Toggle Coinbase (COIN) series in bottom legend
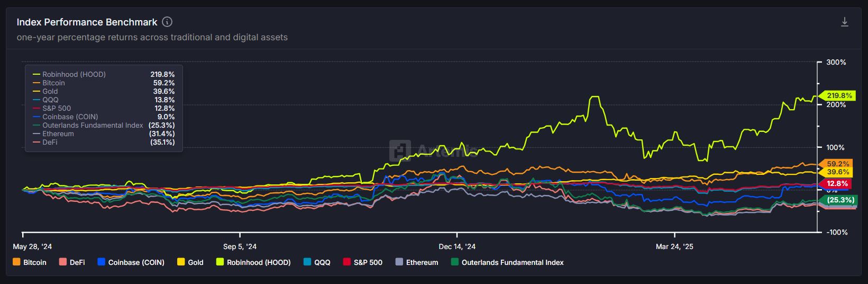 click(x=131, y=262)
